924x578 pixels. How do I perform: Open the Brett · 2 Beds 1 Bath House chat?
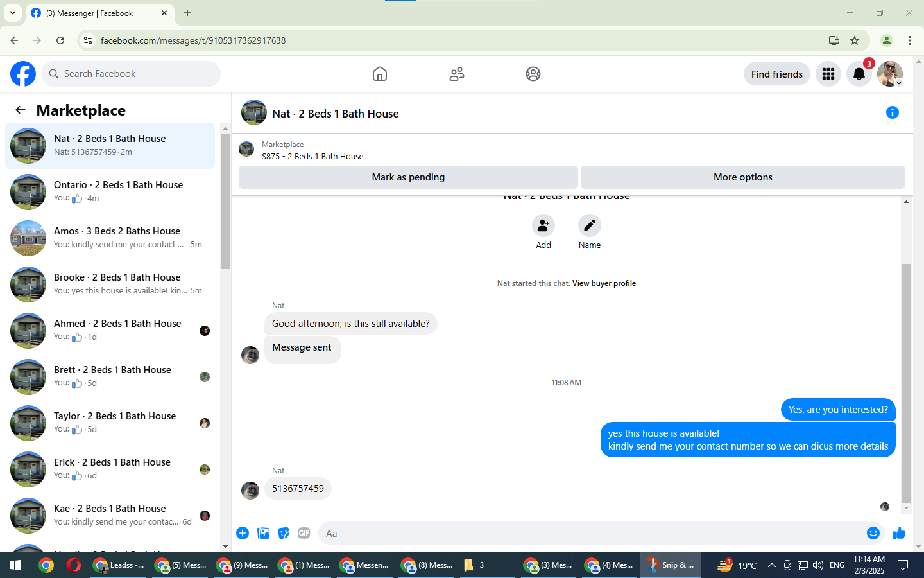click(x=110, y=377)
